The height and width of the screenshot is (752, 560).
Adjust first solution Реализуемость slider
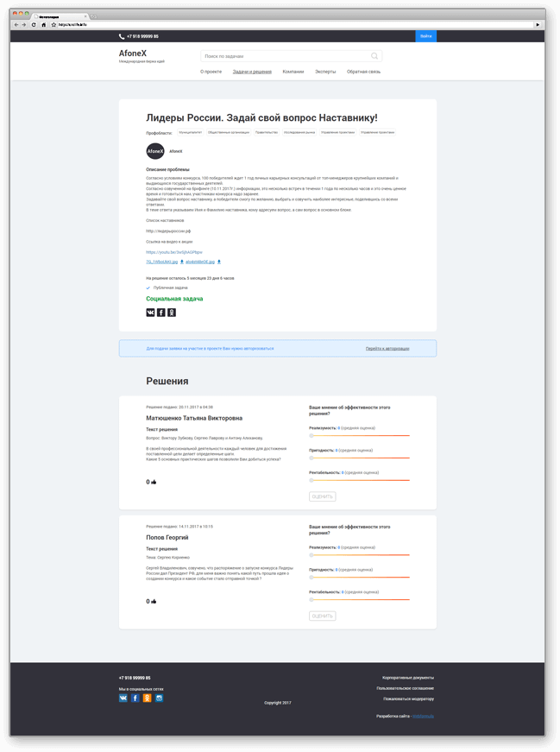[360, 435]
